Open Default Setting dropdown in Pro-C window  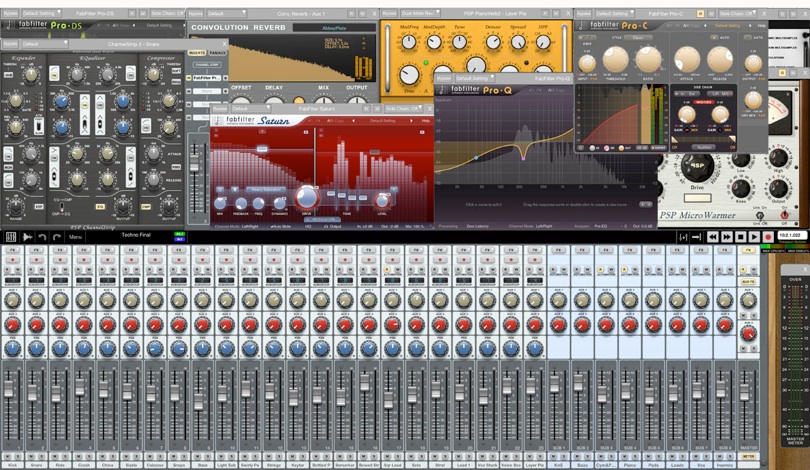tap(613, 13)
